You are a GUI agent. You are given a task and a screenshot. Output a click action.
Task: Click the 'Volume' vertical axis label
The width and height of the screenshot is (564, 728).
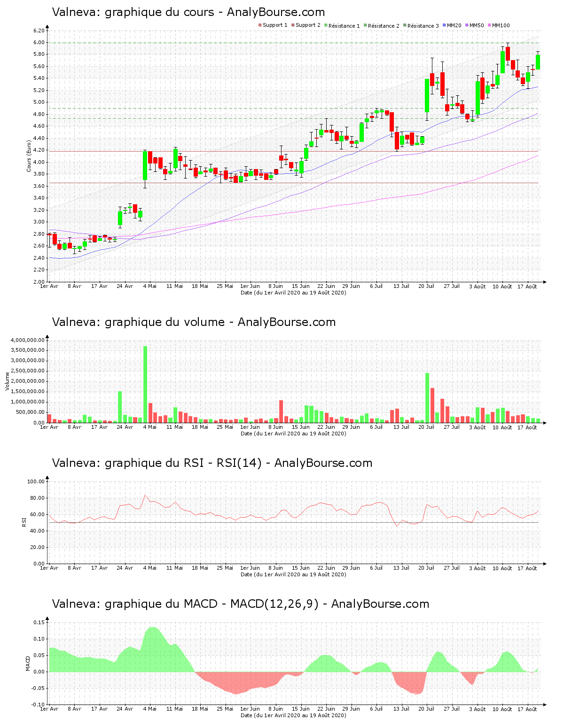pos(7,381)
